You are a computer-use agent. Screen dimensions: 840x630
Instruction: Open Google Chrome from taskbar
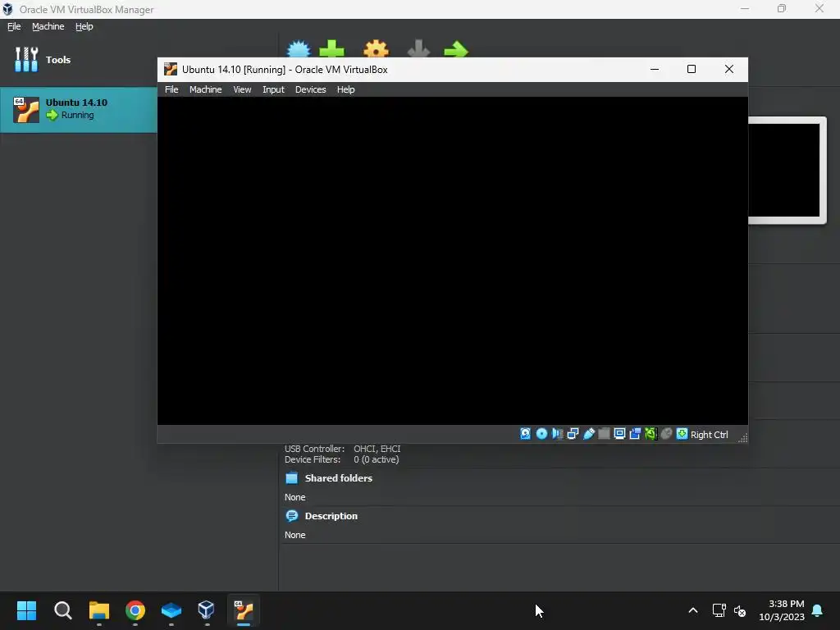click(135, 610)
